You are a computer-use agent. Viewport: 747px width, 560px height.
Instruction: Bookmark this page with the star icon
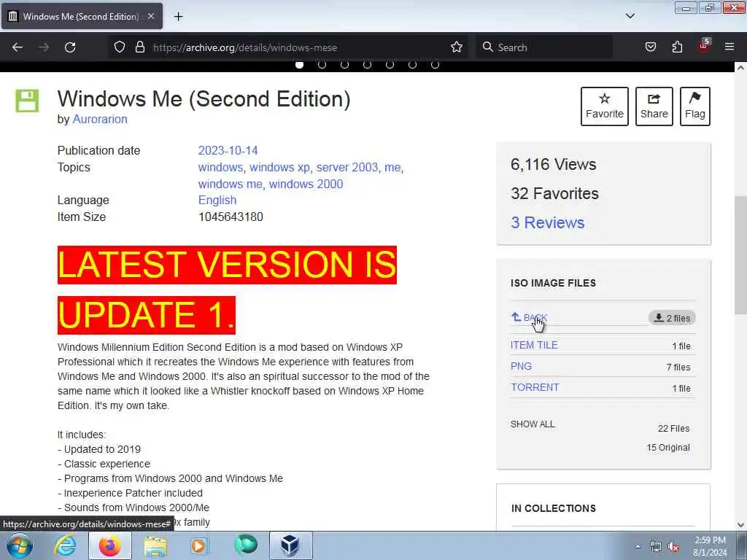coord(457,47)
